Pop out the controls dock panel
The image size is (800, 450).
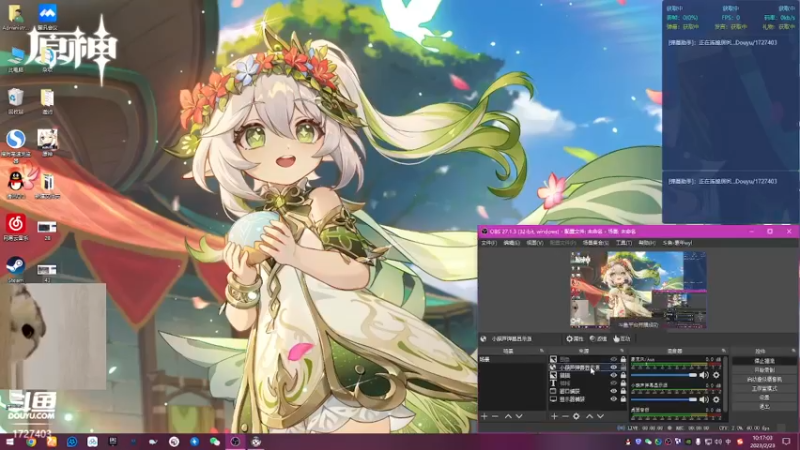pos(793,351)
